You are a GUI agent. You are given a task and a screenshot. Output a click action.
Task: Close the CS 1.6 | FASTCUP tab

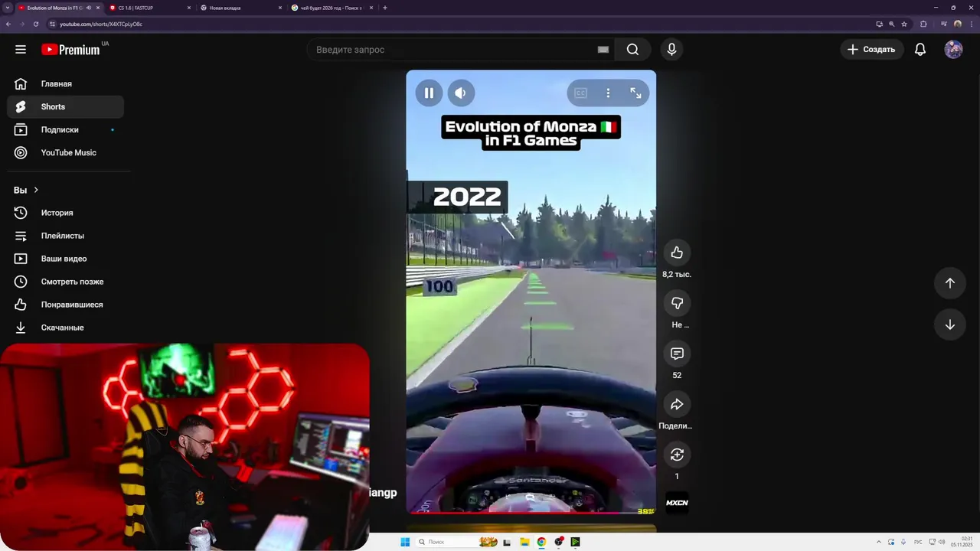[189, 8]
